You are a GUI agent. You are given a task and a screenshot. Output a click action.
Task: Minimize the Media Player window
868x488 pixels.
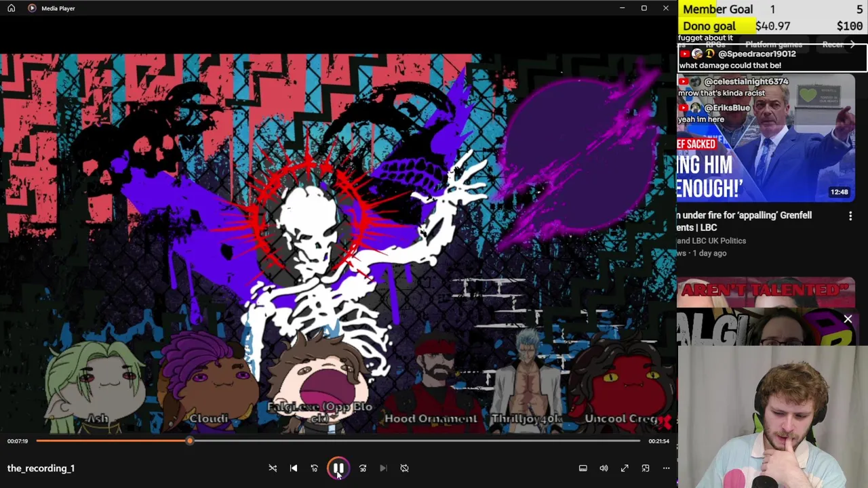point(622,8)
